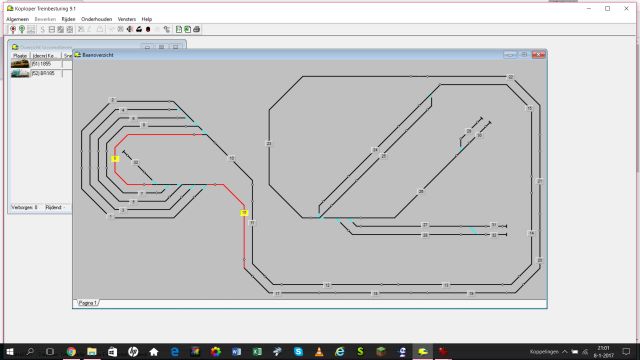
Task: Click the white page document toolbar icon
Action: point(178,29)
